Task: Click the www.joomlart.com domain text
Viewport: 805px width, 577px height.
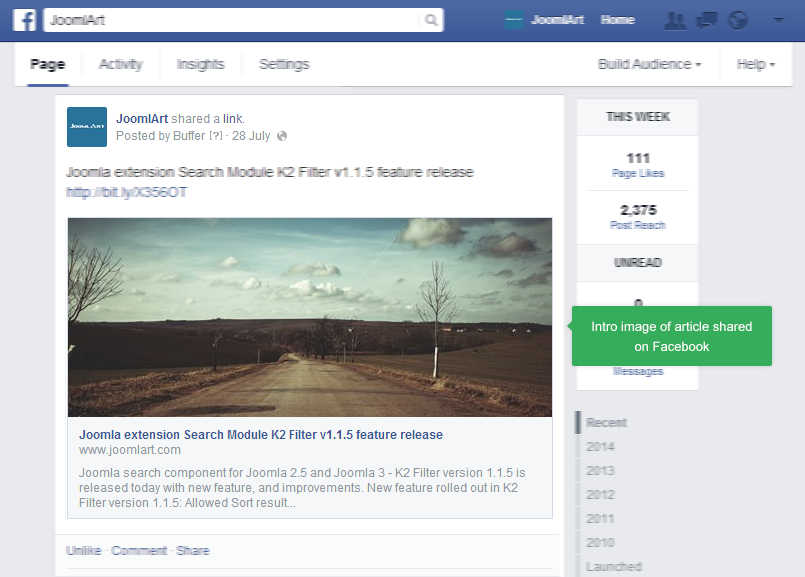Action: tap(130, 450)
